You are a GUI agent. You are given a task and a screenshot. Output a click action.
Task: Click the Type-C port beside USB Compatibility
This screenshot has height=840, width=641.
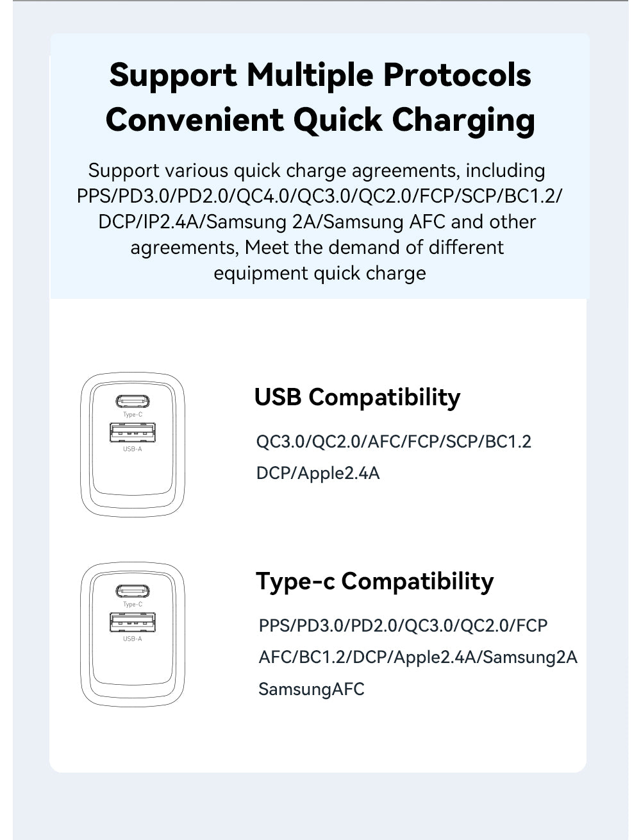[132, 401]
